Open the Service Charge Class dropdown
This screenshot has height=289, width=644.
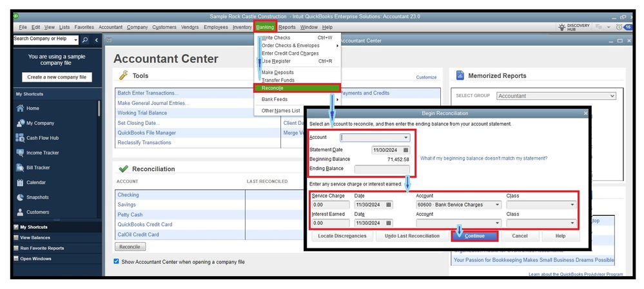[572, 205]
